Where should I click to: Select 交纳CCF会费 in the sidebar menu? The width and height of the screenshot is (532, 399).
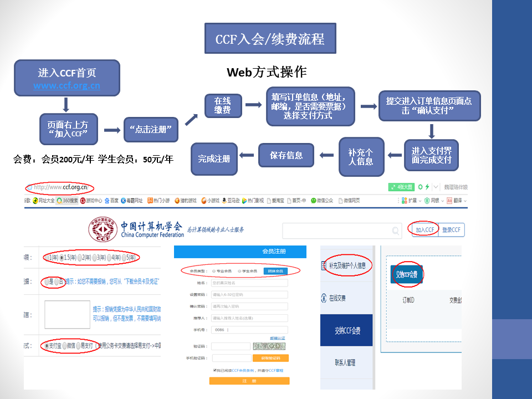click(x=346, y=331)
